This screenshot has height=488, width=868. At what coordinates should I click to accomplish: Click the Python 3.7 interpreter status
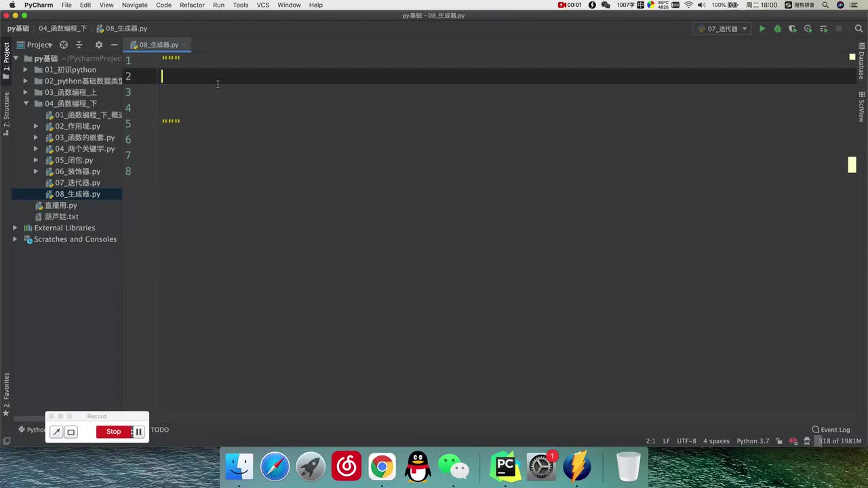[x=753, y=441]
